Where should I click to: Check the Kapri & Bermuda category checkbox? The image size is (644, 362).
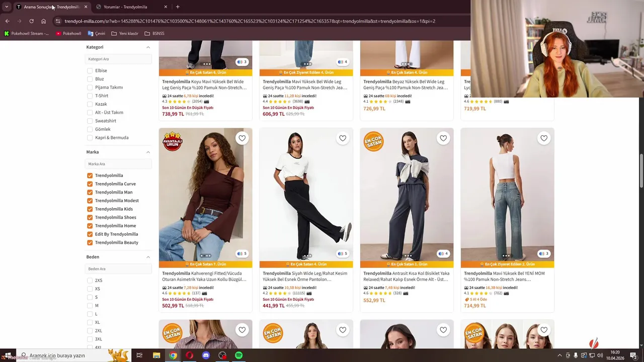point(90,138)
